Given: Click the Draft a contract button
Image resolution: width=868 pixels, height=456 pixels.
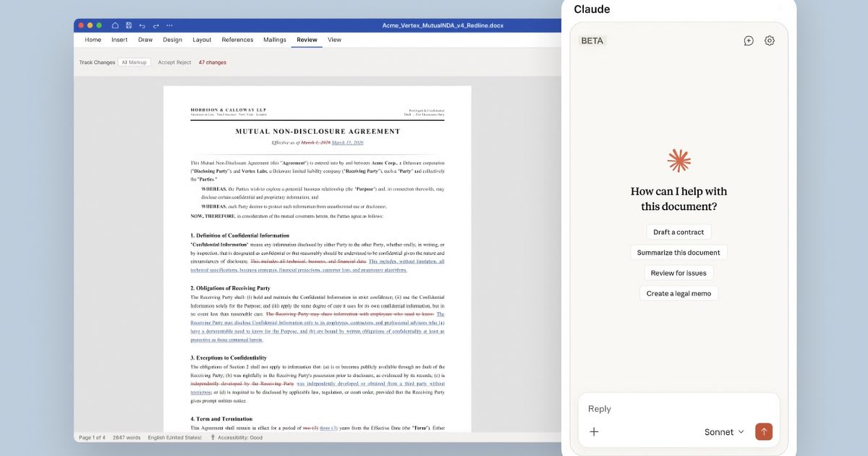Looking at the screenshot, I should click(678, 232).
